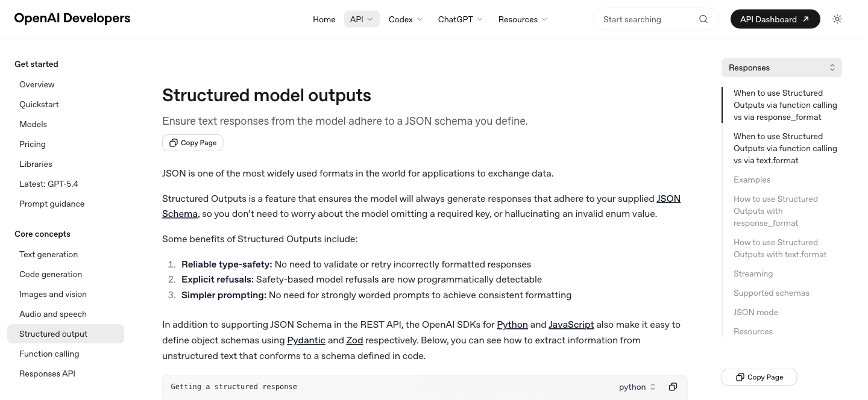Jump to function calling vs text.format section
Screen dimensions: 868x400
pos(785,148)
